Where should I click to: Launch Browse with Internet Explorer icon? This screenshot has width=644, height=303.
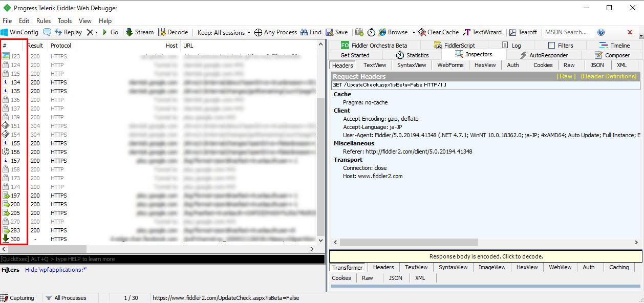click(x=382, y=32)
